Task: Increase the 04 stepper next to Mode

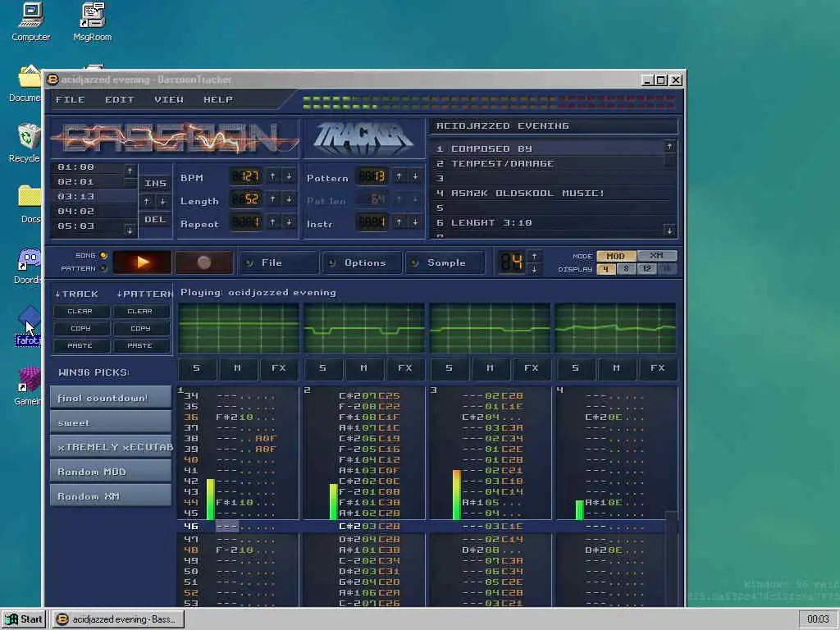Action: coord(534,256)
